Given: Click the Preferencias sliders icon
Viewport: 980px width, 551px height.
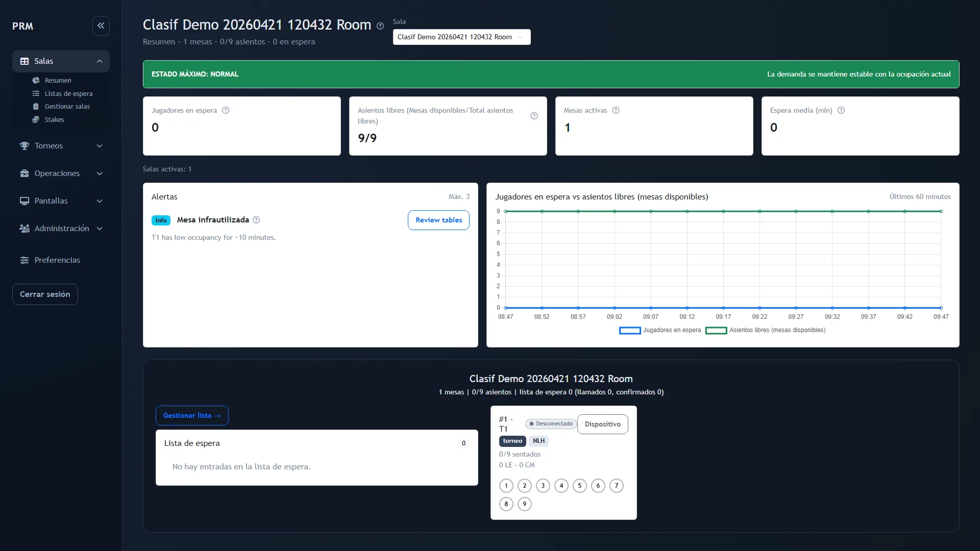Looking at the screenshot, I should click(24, 260).
